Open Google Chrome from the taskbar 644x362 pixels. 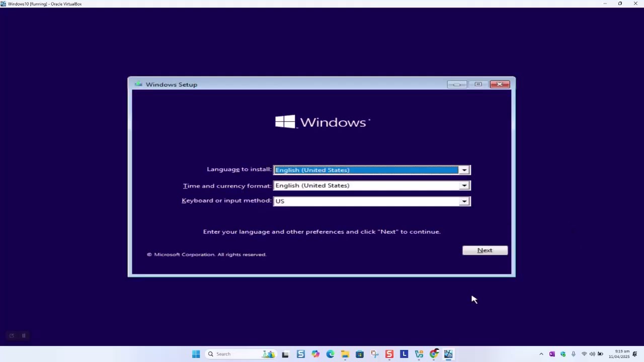tap(434, 354)
